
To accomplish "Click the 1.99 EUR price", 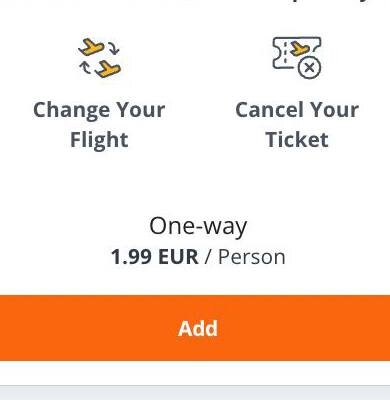I will (x=154, y=257).
